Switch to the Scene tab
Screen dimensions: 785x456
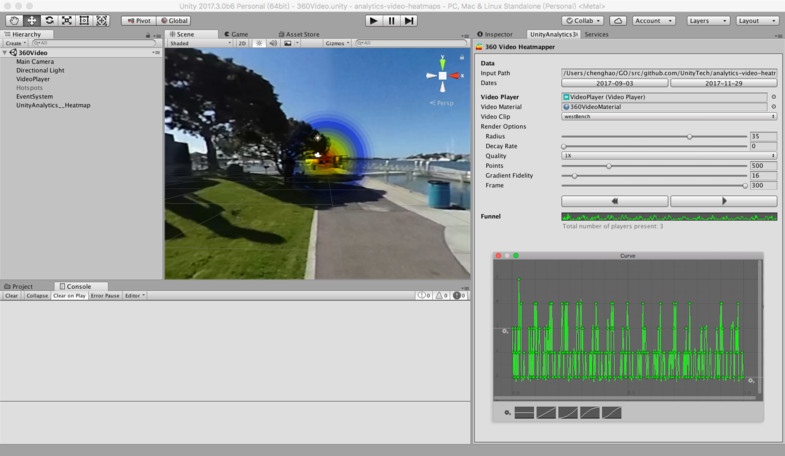click(x=193, y=34)
